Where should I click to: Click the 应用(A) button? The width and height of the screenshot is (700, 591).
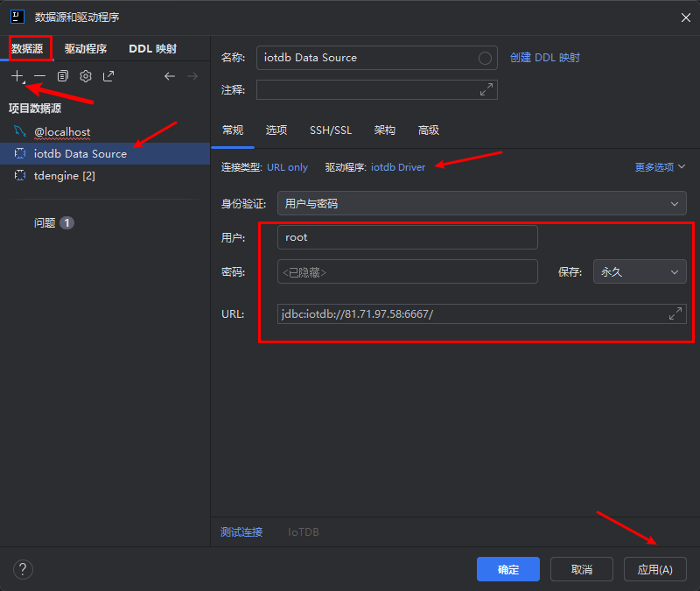coord(654,569)
